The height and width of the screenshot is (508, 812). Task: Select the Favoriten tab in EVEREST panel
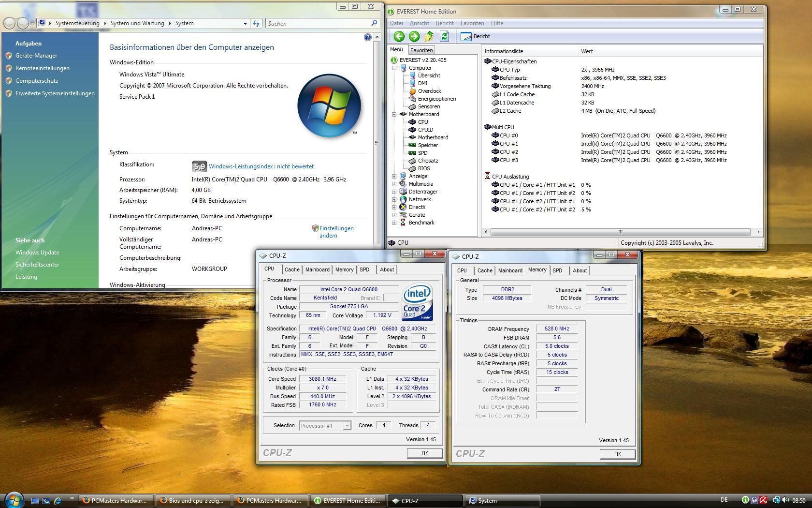coord(421,50)
